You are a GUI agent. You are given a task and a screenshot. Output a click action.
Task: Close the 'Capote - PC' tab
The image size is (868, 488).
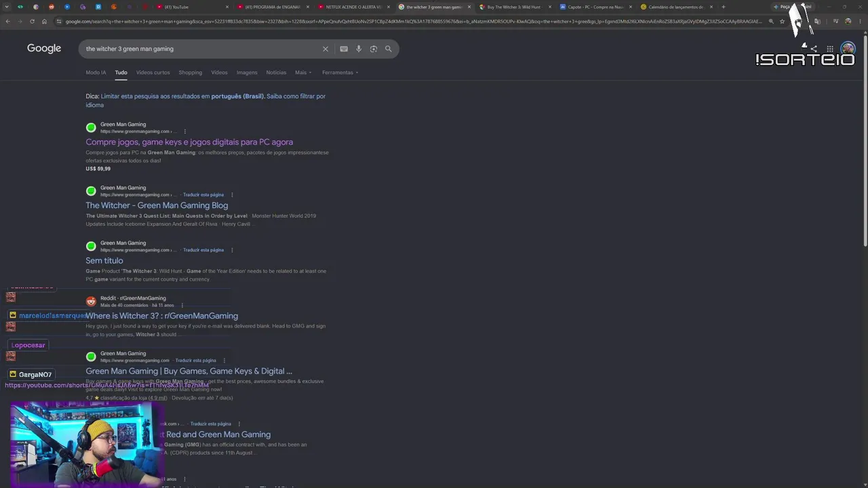(x=630, y=7)
